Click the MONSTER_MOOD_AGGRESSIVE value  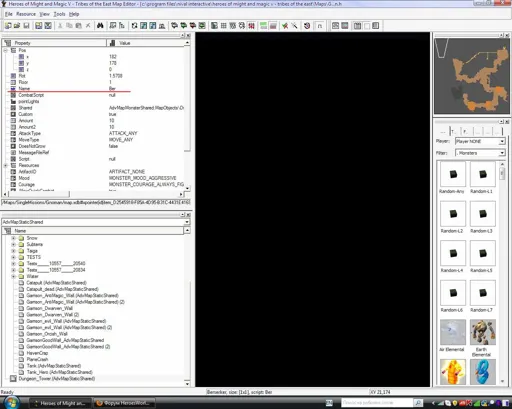(x=142, y=178)
